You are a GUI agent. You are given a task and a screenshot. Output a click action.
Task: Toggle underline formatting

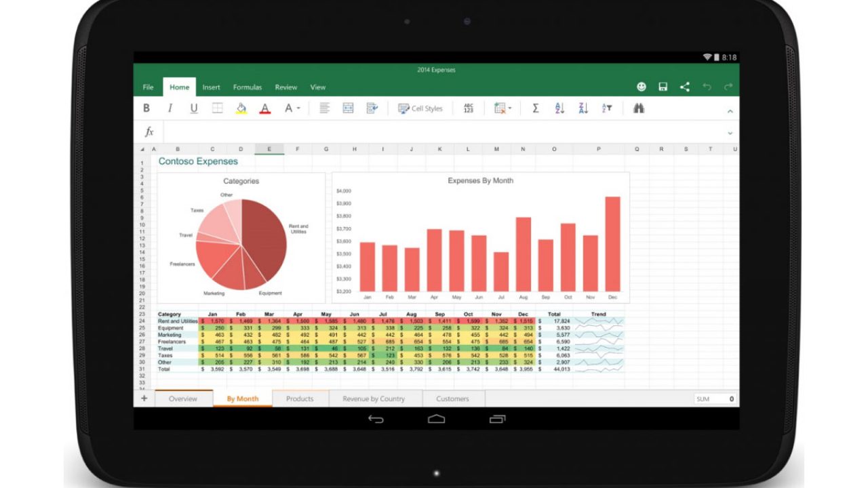coord(194,108)
